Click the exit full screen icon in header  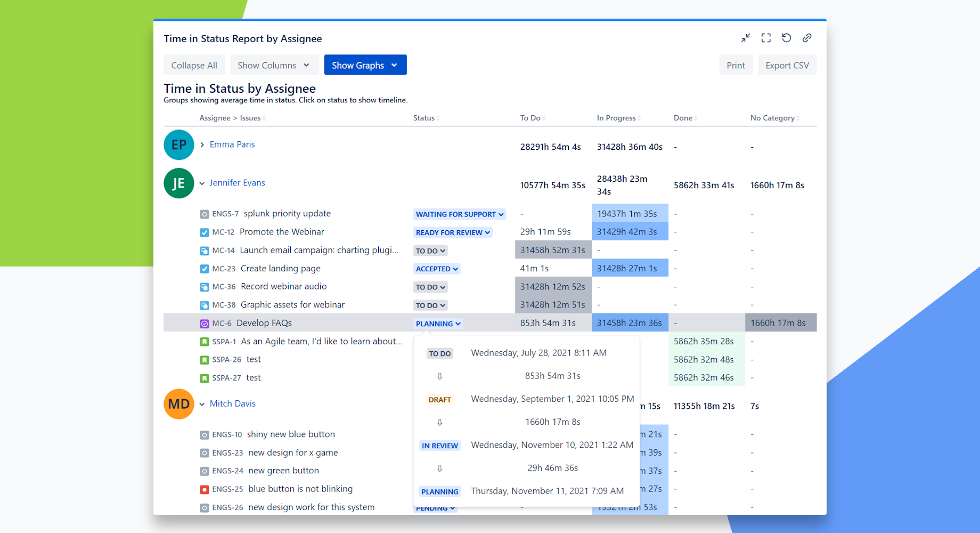745,38
